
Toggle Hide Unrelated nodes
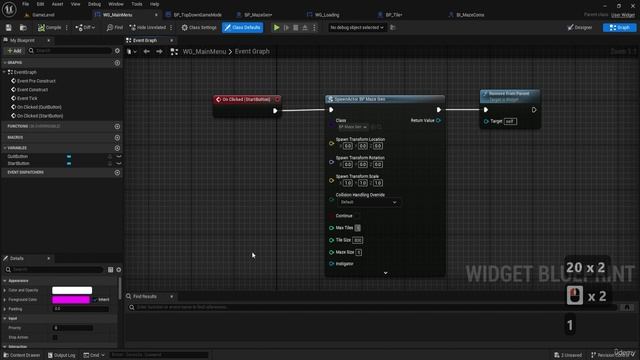147,27
